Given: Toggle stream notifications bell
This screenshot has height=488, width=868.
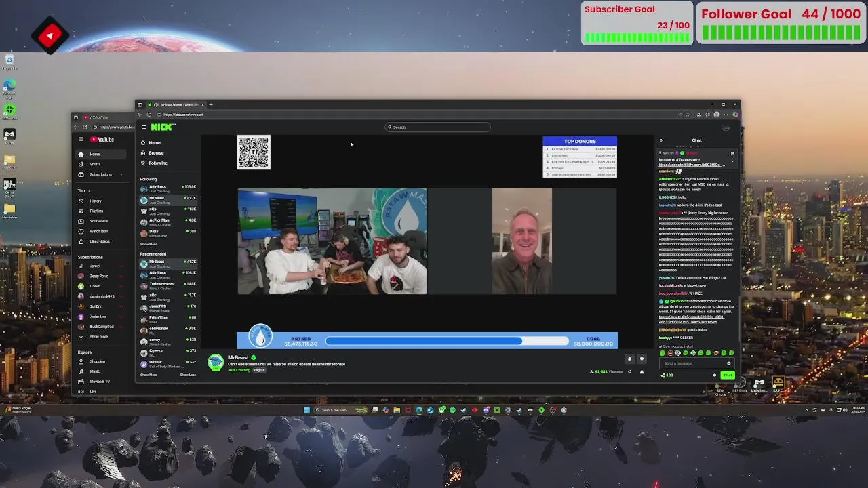Looking at the screenshot, I should click(629, 359).
